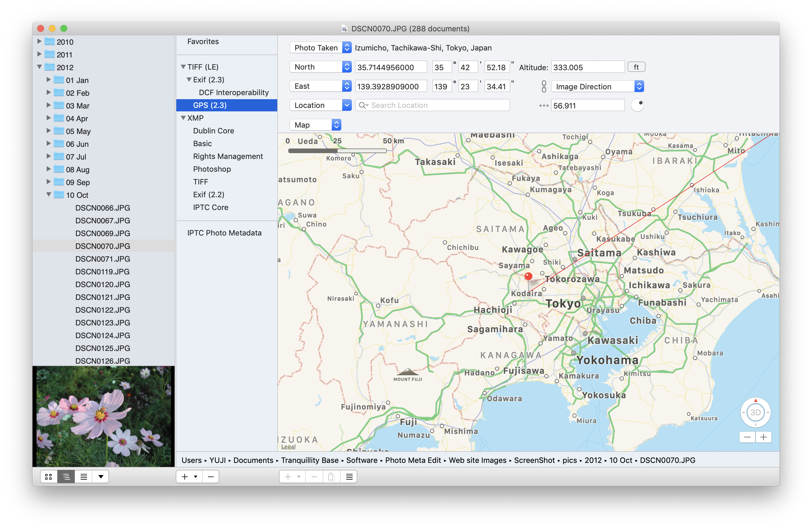Toggle 3D map view compass
This screenshot has height=529, width=812.
(755, 412)
